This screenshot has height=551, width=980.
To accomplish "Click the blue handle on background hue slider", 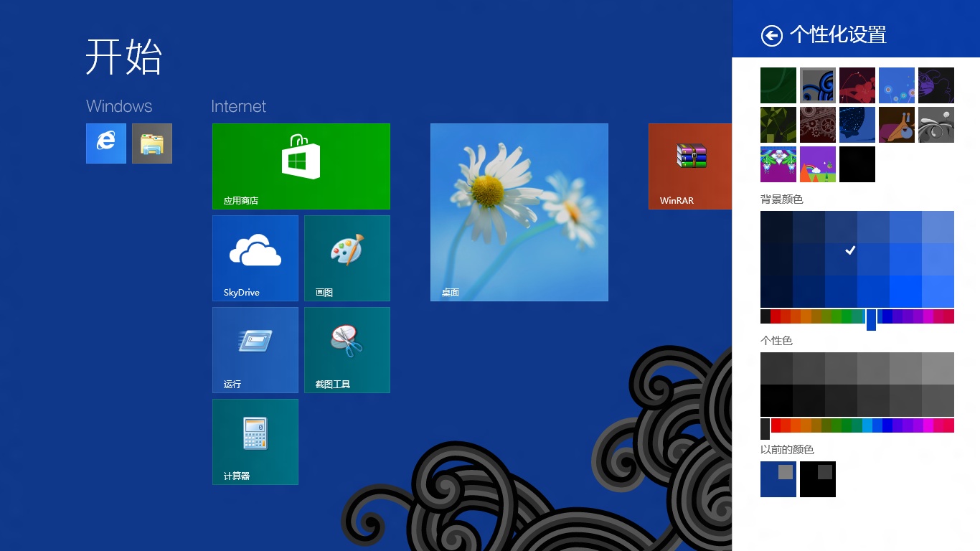I will point(871,319).
